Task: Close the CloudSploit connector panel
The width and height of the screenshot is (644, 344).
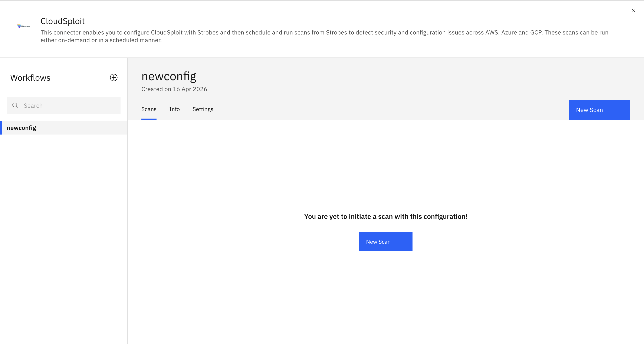Action: pyautogui.click(x=634, y=11)
